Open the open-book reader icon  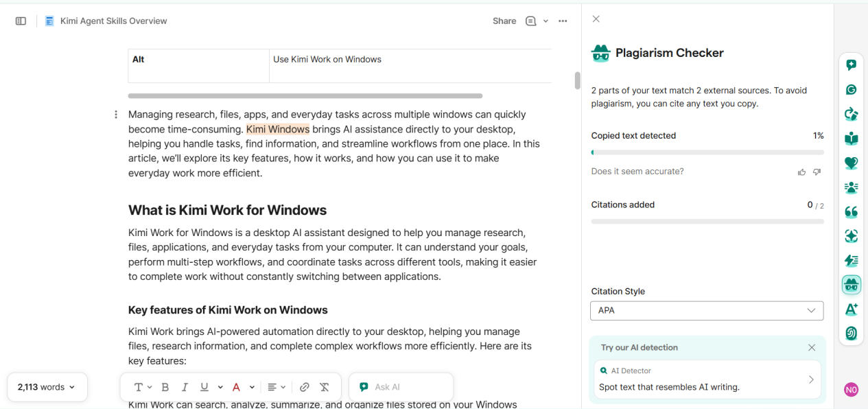coord(851,139)
